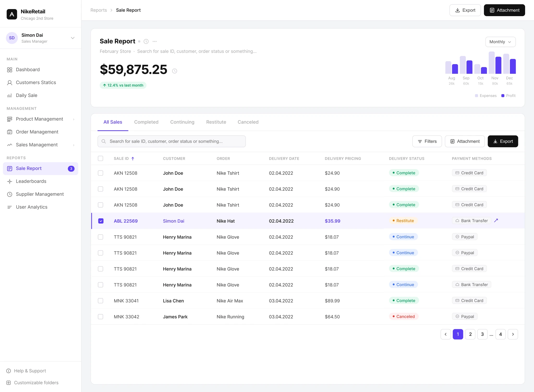Switch to Canceled tab
Viewport: 534px width, 392px height.
[248, 122]
